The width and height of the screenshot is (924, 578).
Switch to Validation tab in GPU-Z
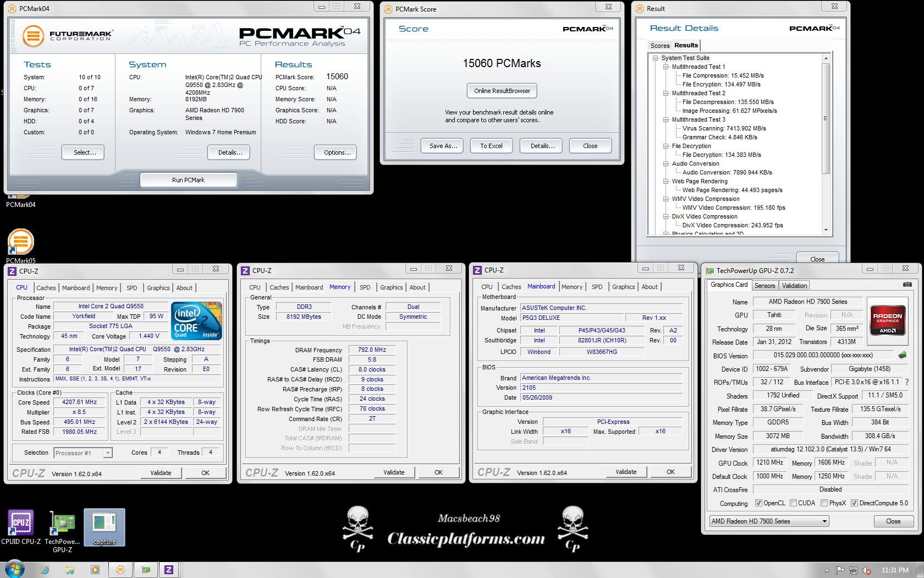[x=794, y=285]
